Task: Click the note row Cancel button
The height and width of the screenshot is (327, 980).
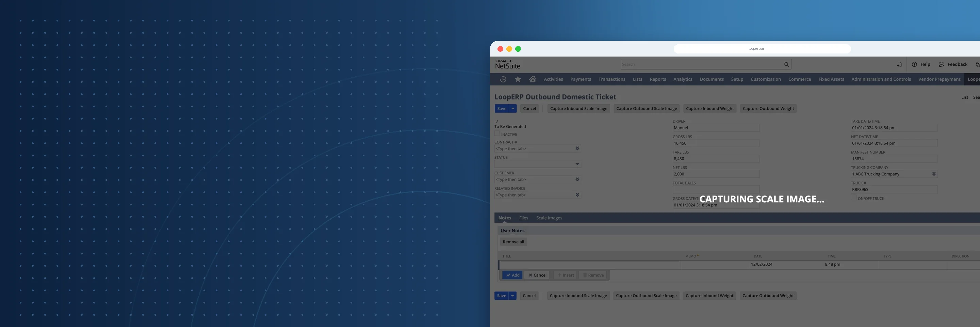Action: point(537,275)
